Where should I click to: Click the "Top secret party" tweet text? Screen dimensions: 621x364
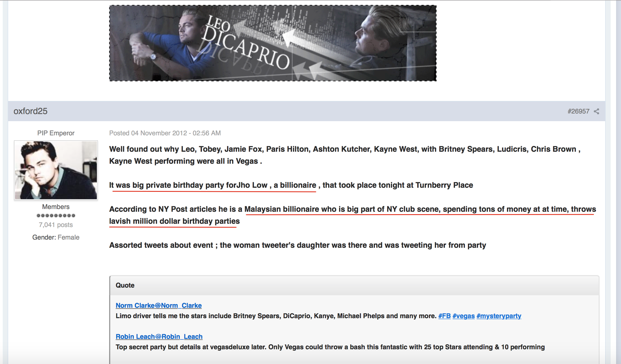(x=330, y=347)
